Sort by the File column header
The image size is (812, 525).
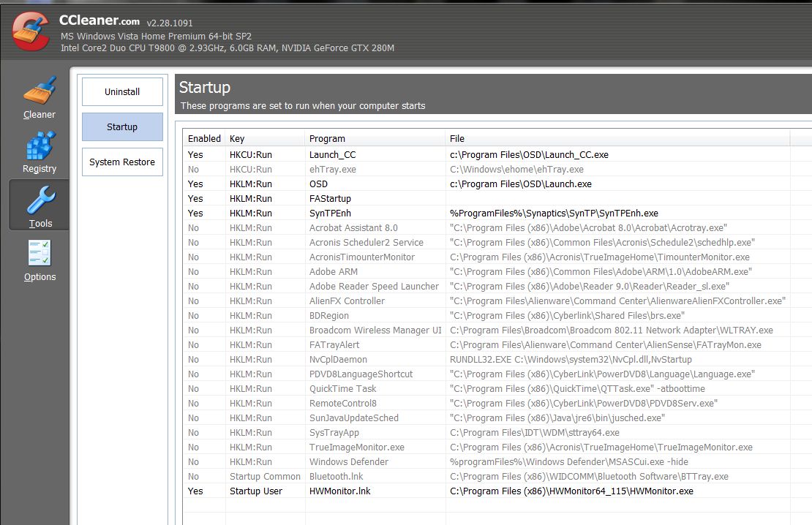click(617, 139)
